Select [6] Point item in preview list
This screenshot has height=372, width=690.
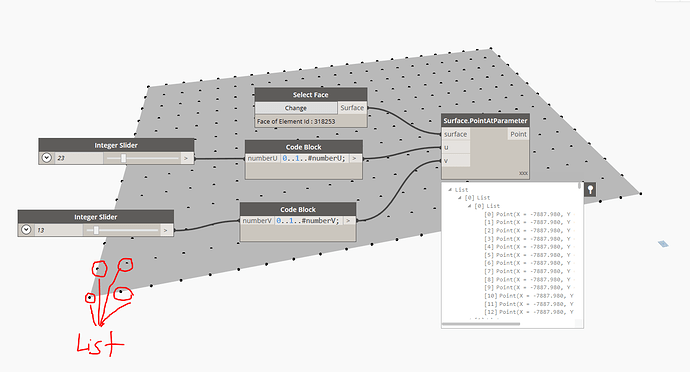pos(529,263)
